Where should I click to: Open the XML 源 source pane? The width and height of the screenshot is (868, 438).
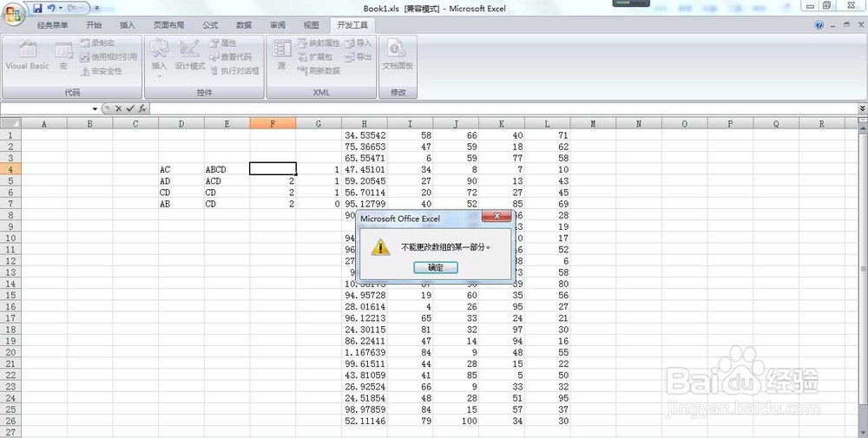tap(282, 56)
